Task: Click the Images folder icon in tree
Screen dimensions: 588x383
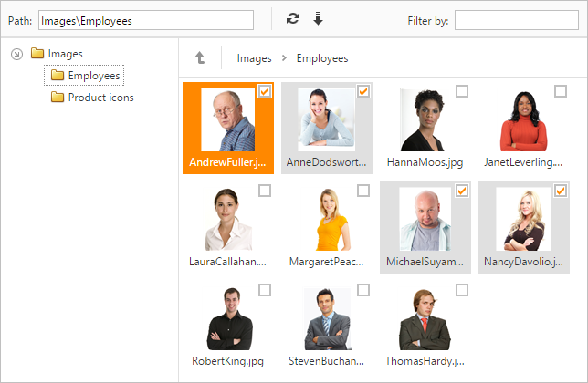Action: coord(37,53)
